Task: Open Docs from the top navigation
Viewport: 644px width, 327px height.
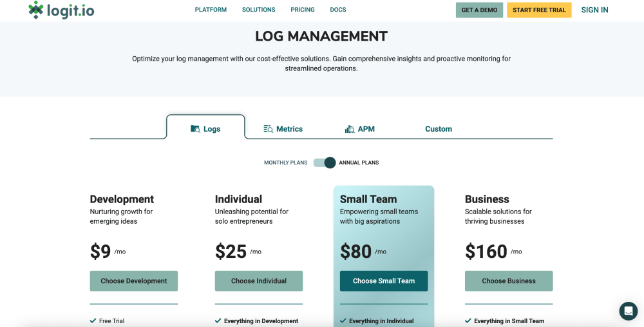Action: pyautogui.click(x=338, y=10)
